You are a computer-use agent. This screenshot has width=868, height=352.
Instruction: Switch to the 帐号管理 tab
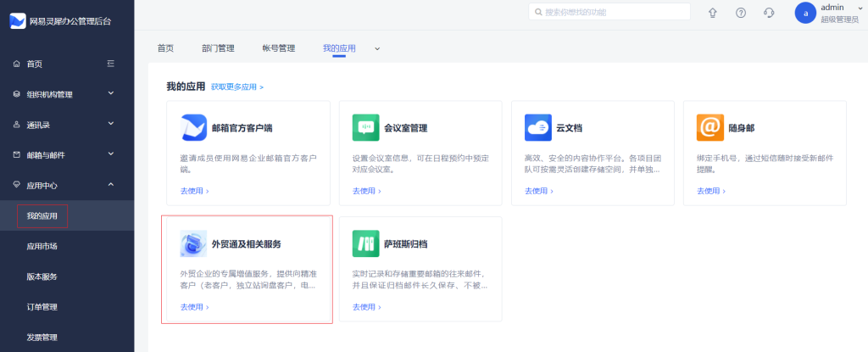[278, 48]
